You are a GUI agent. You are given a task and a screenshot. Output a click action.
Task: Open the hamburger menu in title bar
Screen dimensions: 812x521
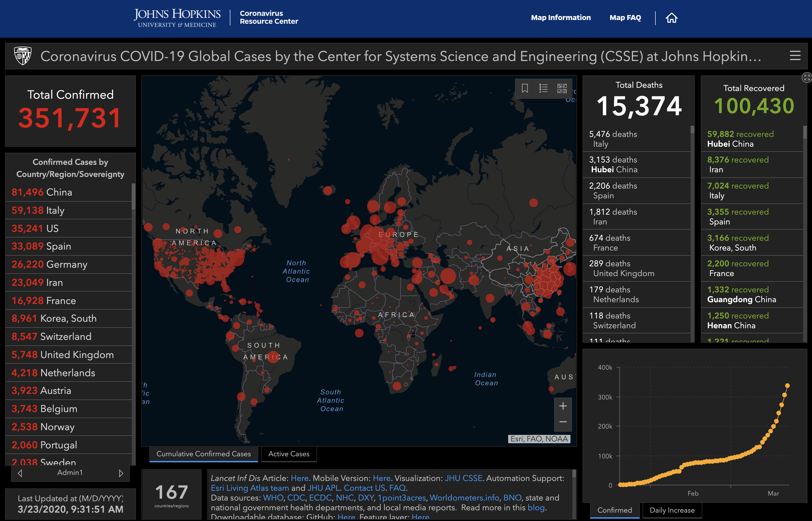tap(795, 56)
